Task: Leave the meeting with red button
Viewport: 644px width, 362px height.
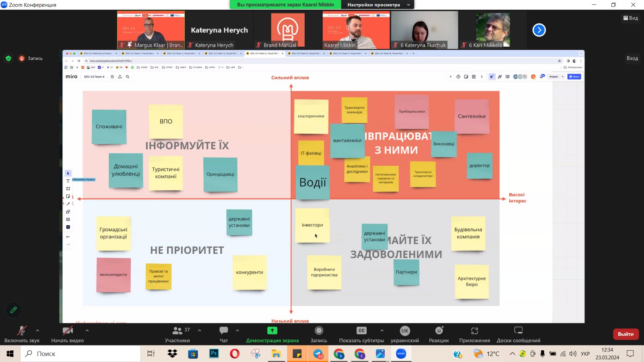Action: point(625,334)
